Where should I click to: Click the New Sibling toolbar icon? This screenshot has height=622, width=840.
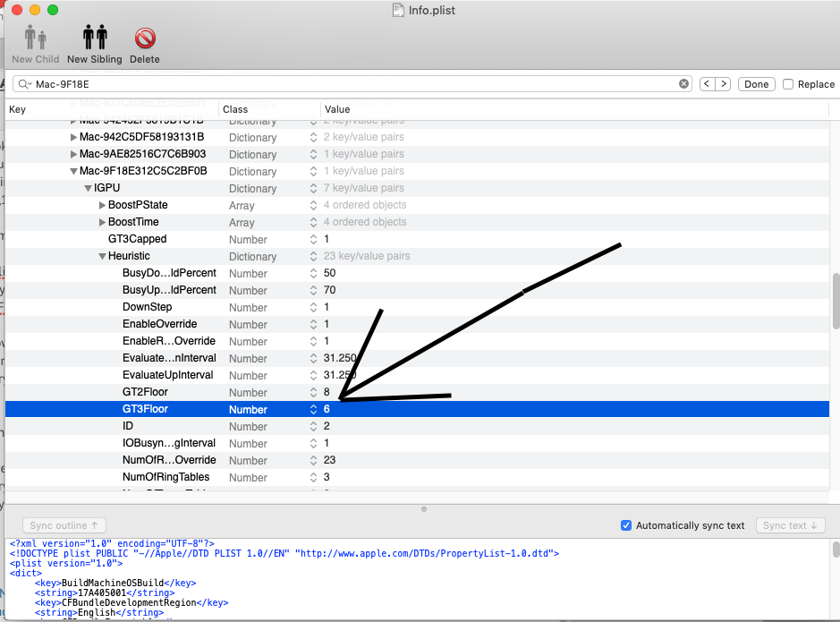pyautogui.click(x=95, y=38)
